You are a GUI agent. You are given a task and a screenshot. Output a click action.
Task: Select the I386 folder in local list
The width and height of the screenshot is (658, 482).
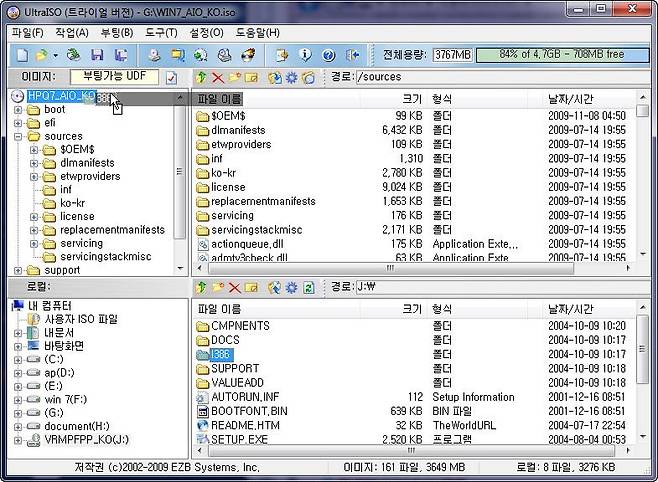[214, 355]
